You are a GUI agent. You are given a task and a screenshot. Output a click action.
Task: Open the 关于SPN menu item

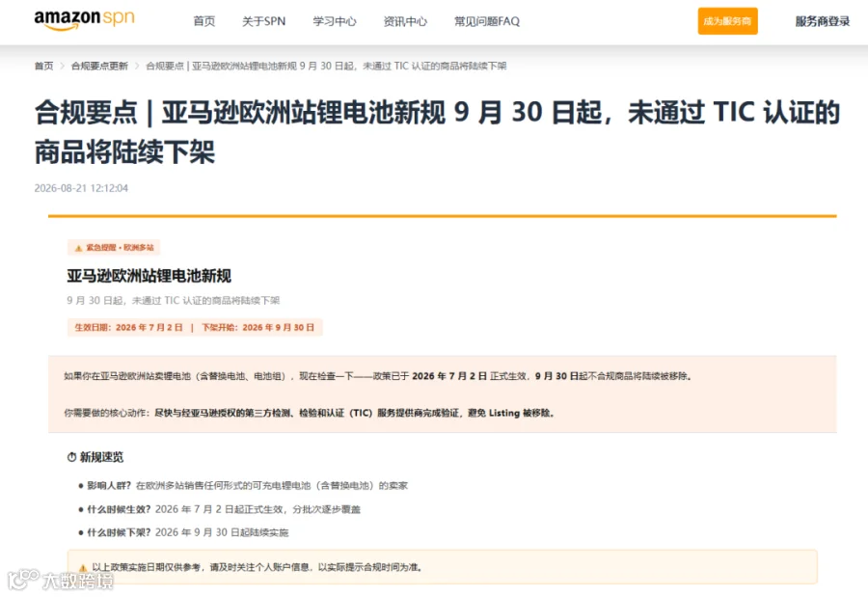263,21
